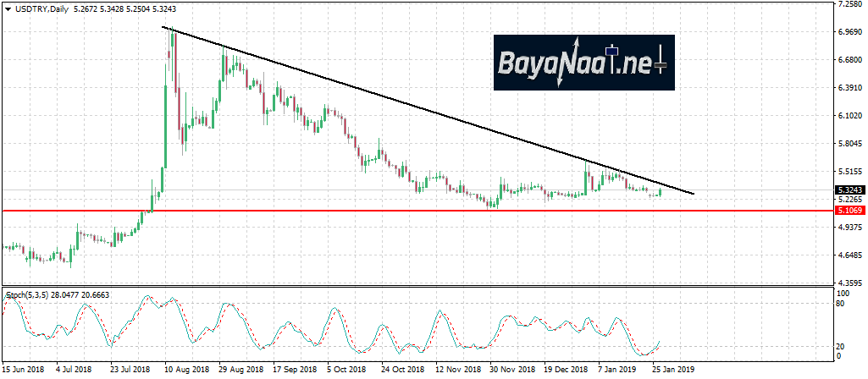Click the stochastic 80 level label
Screen dimensions: 868x379
pyautogui.click(x=840, y=302)
